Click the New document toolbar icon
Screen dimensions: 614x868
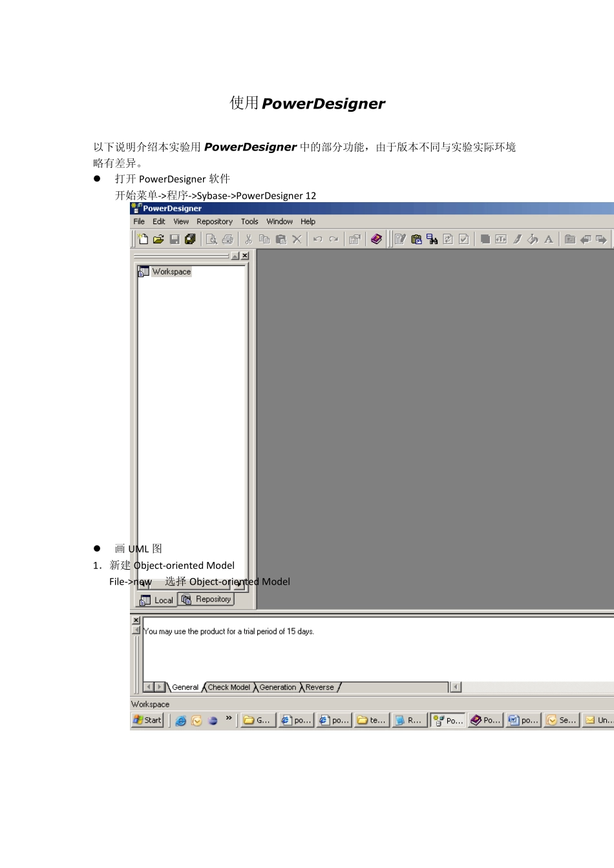point(143,239)
